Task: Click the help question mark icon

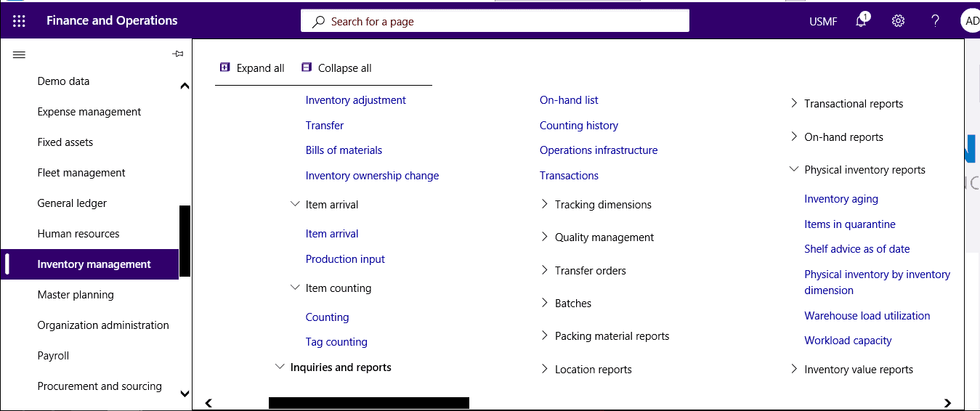Action: [x=936, y=21]
